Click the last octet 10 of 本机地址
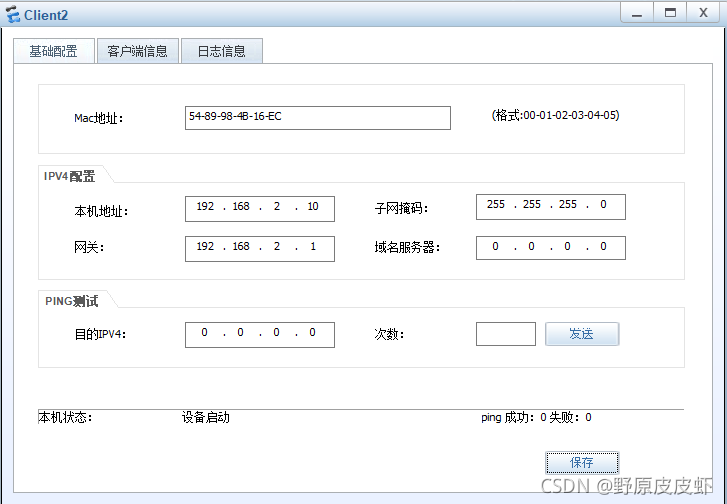Viewport: 727px width, 504px height. [313, 206]
